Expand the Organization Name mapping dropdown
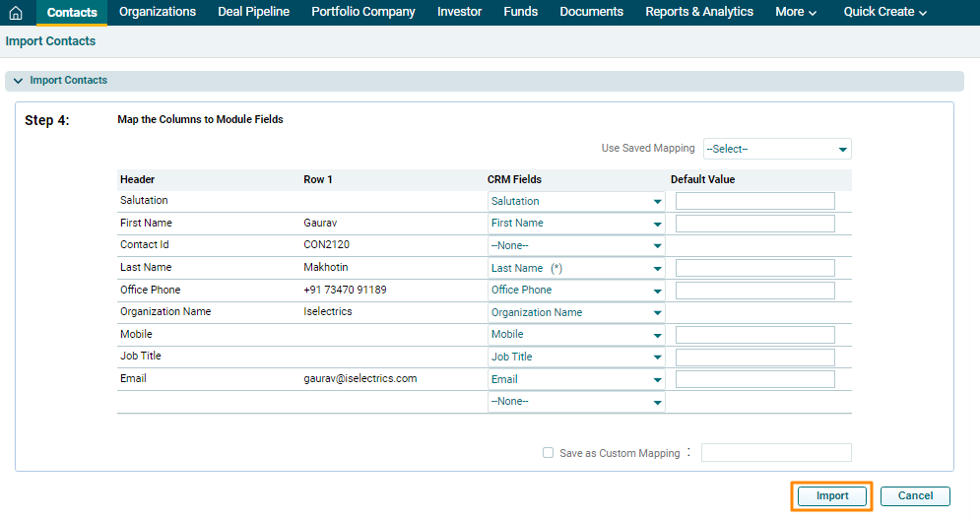 [576, 312]
